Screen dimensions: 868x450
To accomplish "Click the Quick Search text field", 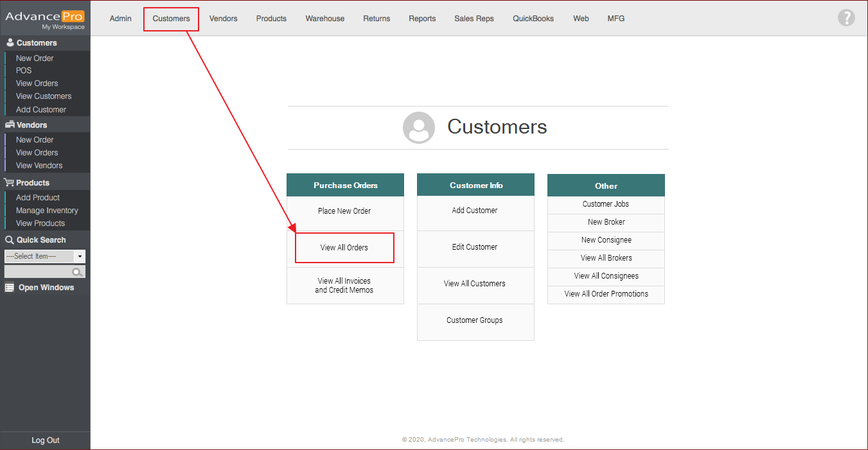I will click(x=37, y=272).
